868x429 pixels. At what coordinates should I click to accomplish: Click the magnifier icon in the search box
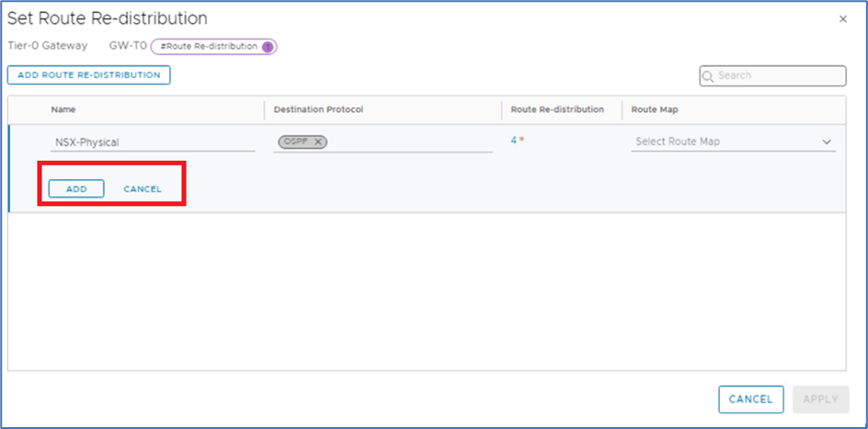click(x=708, y=75)
